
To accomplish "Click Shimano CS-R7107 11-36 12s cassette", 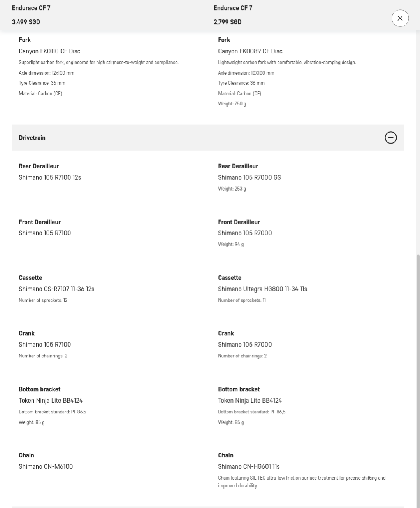I will 56,289.
